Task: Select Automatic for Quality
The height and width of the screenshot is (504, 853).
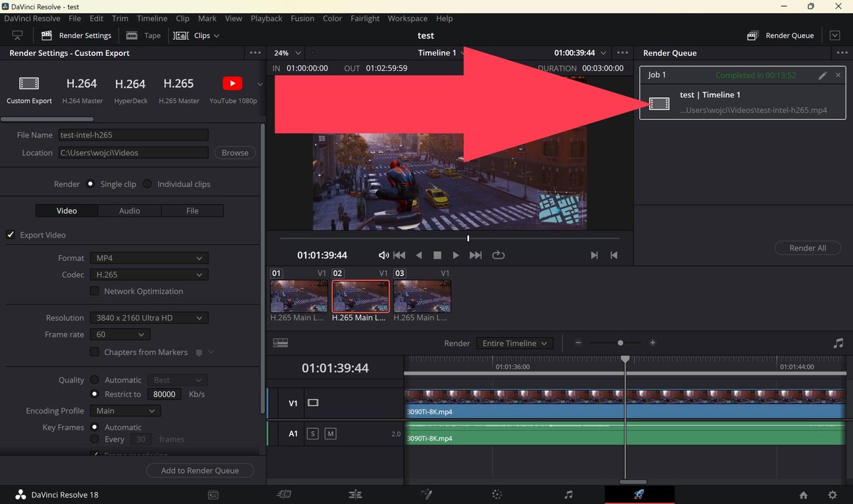Action: coord(94,379)
